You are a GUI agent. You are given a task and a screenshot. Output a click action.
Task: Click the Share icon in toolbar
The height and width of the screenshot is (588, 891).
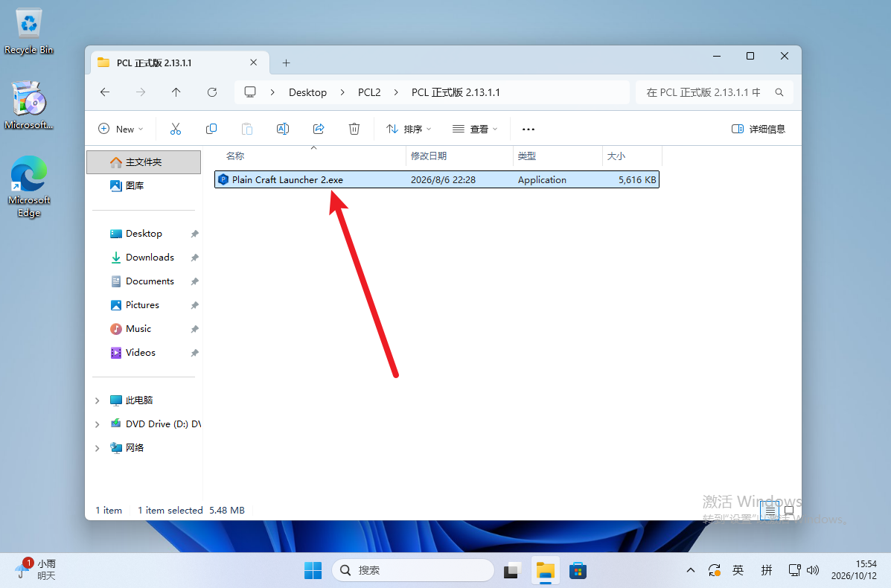pos(319,129)
